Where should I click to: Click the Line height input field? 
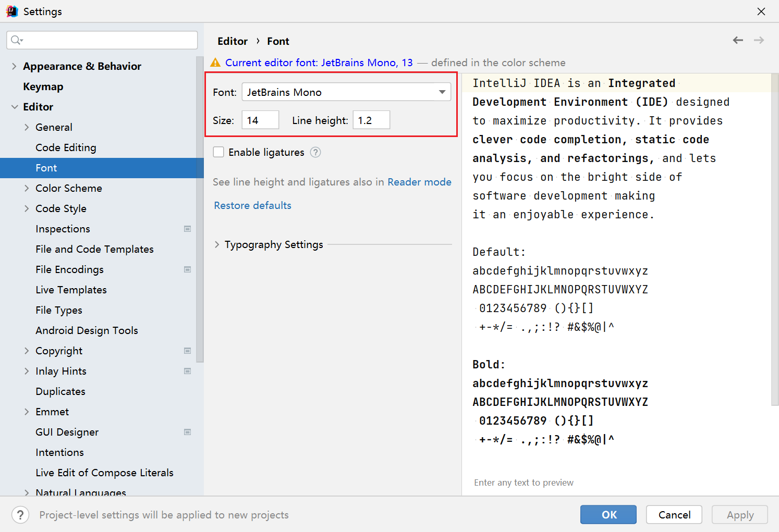pos(371,120)
